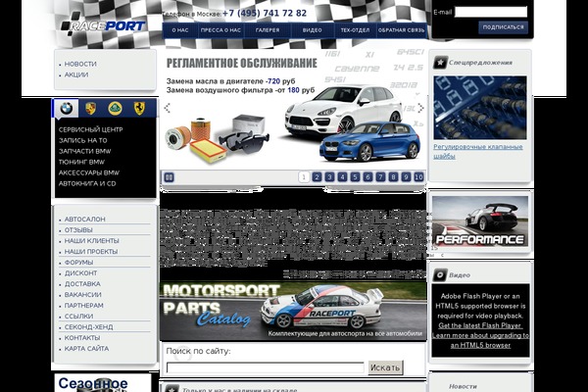Go to slide 6 in the pager
Viewport: 588px width, 392px height.
[x=367, y=176]
